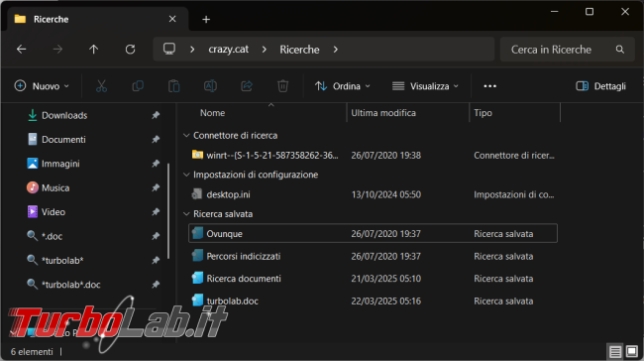Click date 21/03/2025 05:10
644x361 pixels.
click(x=386, y=279)
